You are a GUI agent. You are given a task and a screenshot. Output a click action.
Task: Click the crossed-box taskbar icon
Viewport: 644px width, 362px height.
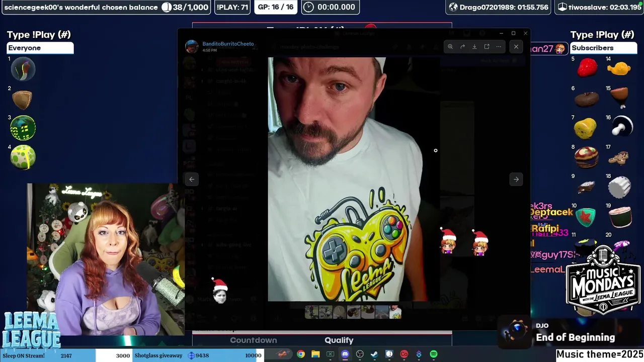[330, 354]
